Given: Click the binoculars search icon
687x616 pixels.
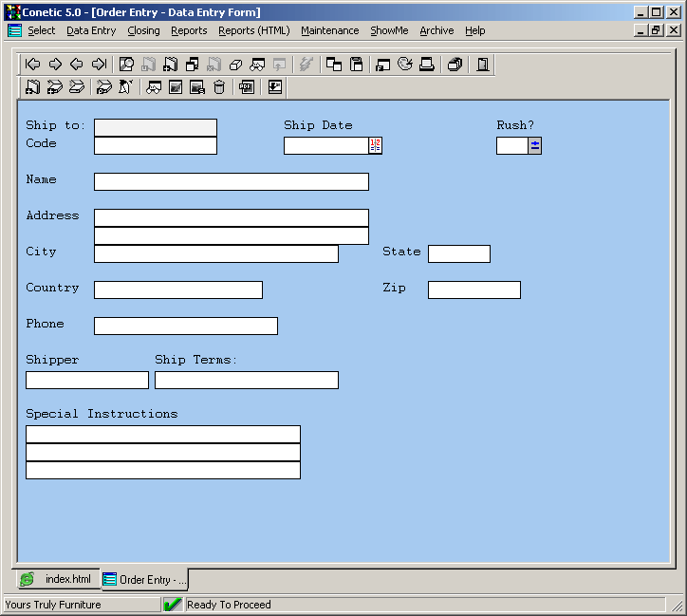Looking at the screenshot, I should tap(154, 87).
